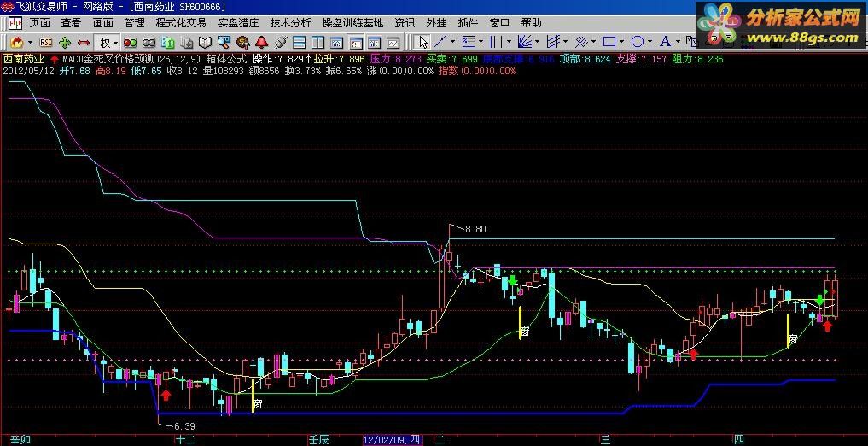Toggle the single chart panel view button

[393, 42]
